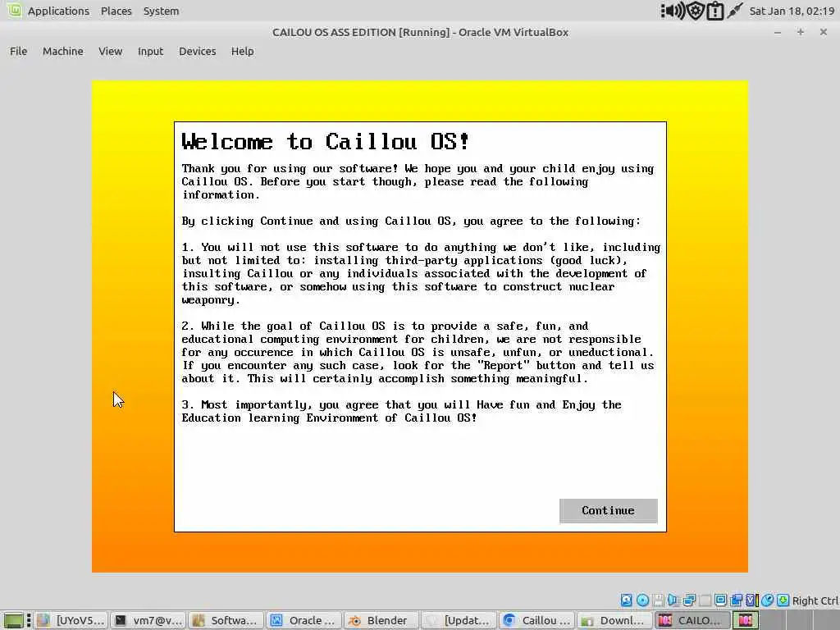Click the network adapters status icon

(689, 600)
